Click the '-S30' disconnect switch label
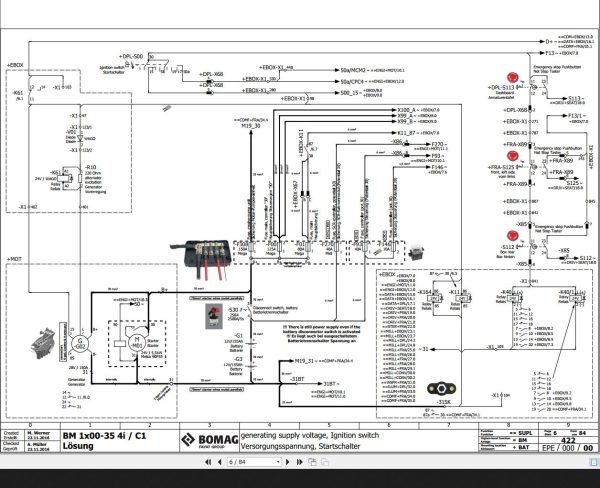 [x=233, y=309]
